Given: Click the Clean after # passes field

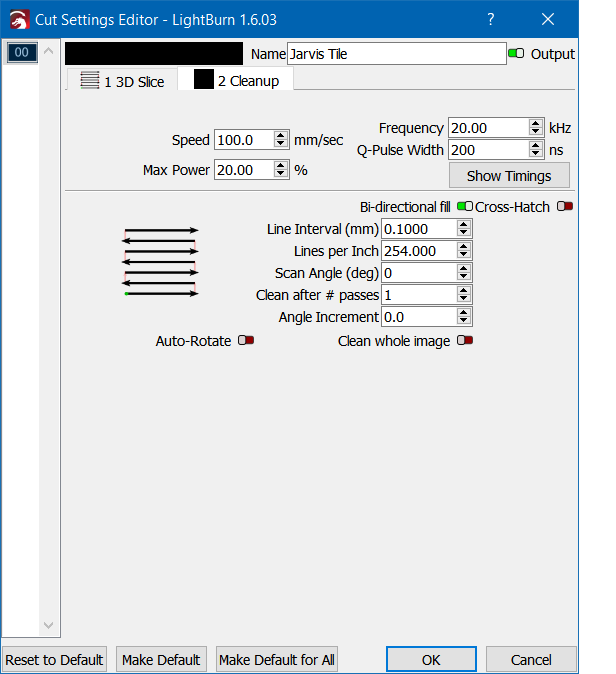Looking at the screenshot, I should pyautogui.click(x=419, y=295).
